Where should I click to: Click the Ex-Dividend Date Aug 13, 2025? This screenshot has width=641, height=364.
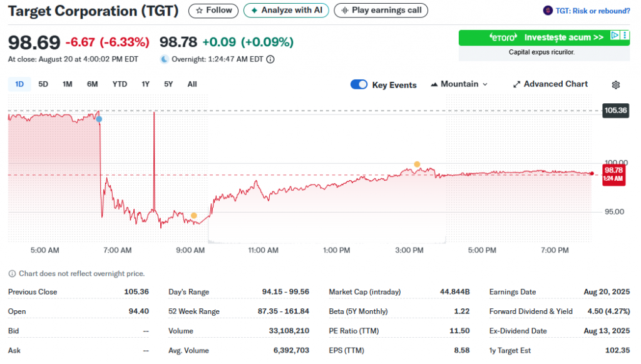[x=607, y=331]
